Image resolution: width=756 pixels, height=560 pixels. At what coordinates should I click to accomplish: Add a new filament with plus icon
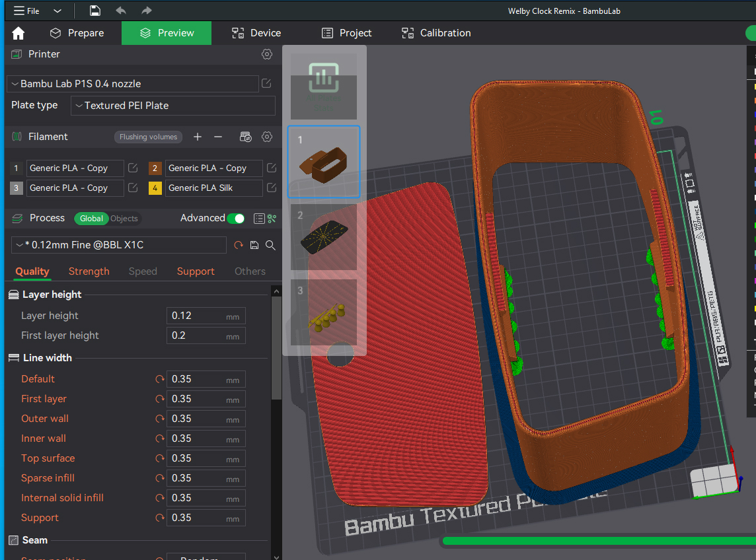[x=197, y=137]
